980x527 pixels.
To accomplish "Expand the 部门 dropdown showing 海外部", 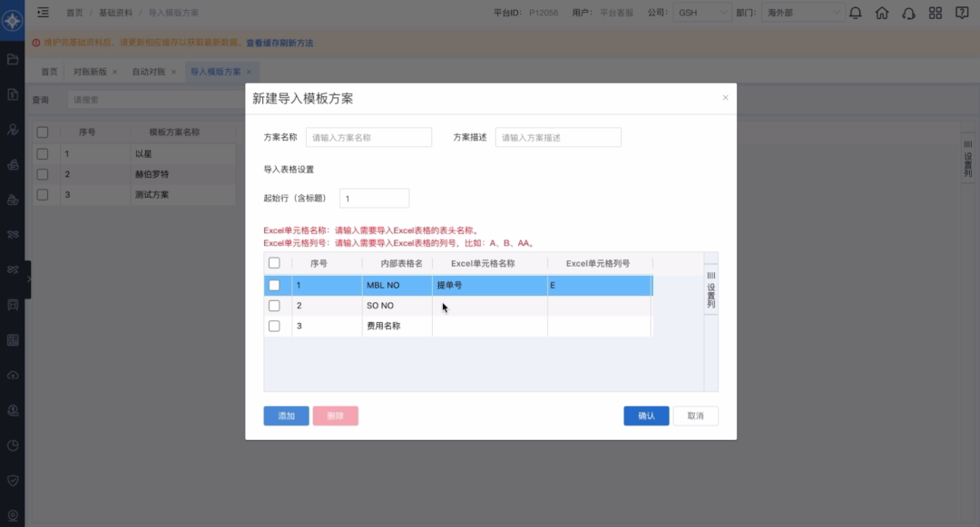I will [x=802, y=13].
